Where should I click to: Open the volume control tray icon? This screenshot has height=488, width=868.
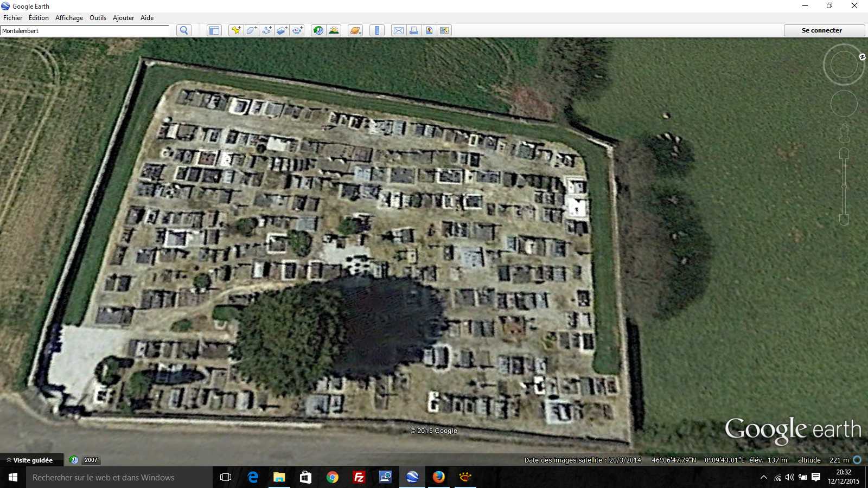click(x=790, y=477)
